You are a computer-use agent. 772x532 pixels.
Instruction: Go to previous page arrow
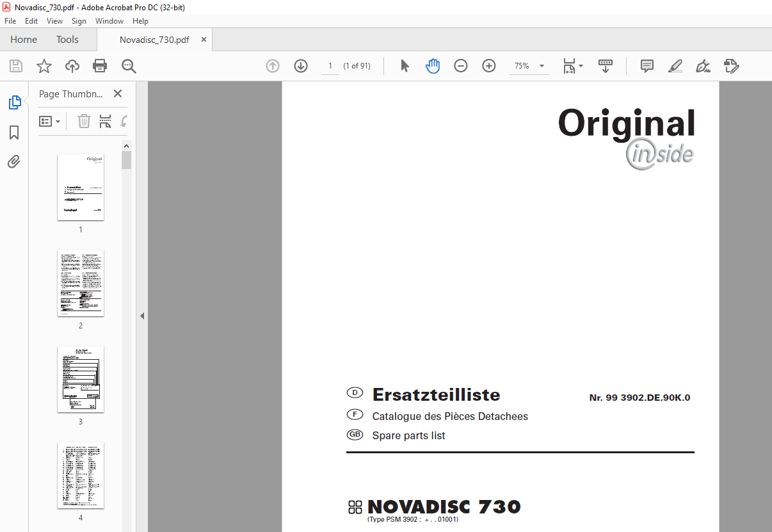[x=273, y=66]
